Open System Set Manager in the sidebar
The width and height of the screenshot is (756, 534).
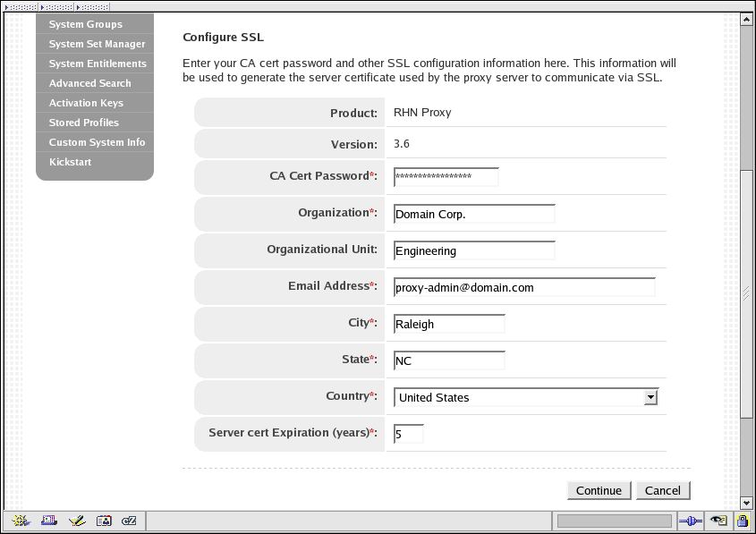tap(97, 44)
